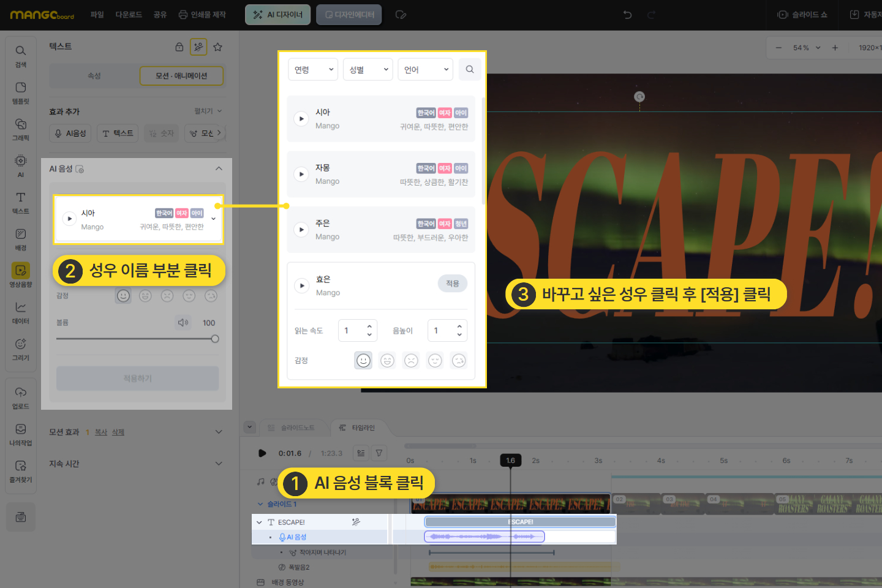
Task: Open the 검색 search sidebar icon
Action: pyautogui.click(x=20, y=55)
